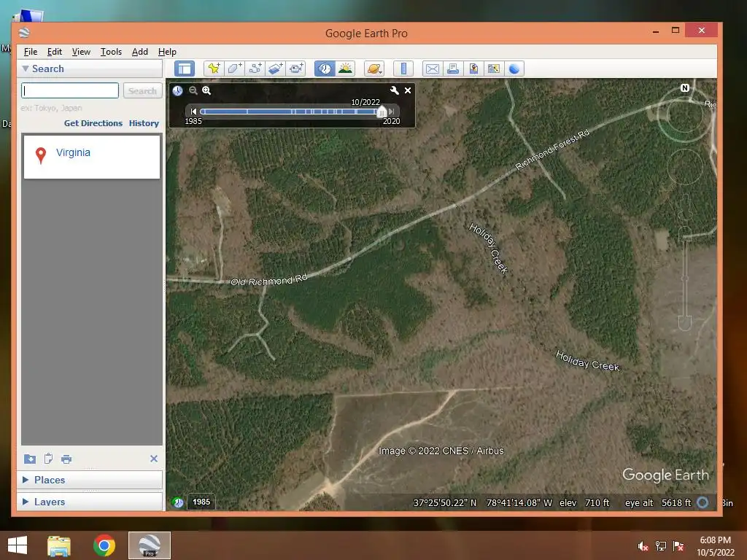Viewport: 747px width, 560px height.
Task: Click the historical imagery timeline track
Action: click(x=290, y=112)
